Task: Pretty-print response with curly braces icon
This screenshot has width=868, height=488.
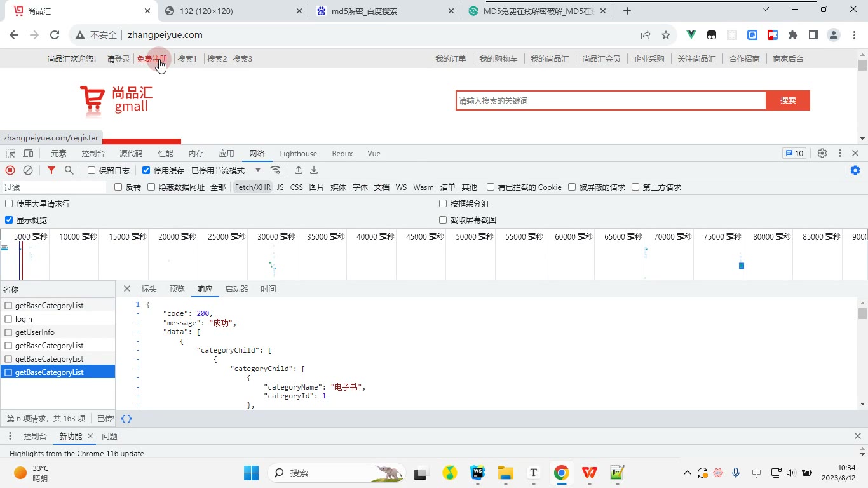Action: pyautogui.click(x=126, y=419)
